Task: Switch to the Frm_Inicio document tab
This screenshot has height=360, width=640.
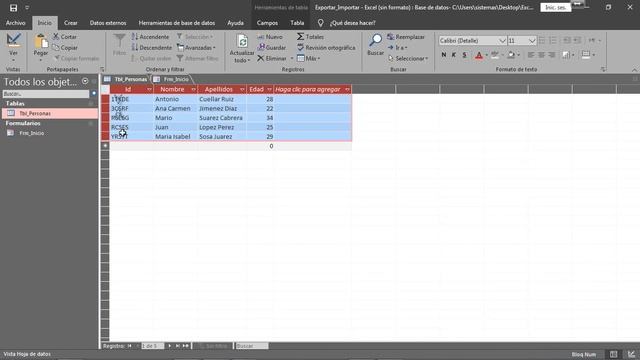Action: coord(172,79)
